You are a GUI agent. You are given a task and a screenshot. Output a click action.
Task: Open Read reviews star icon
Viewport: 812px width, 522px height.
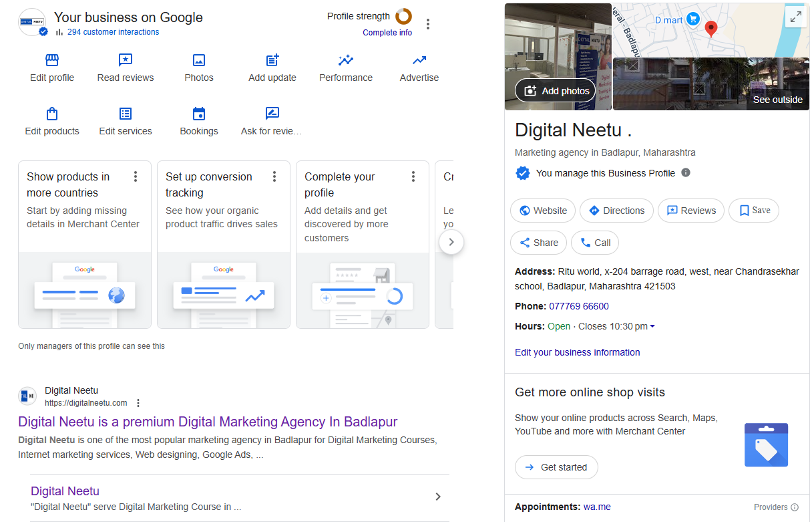click(126, 60)
